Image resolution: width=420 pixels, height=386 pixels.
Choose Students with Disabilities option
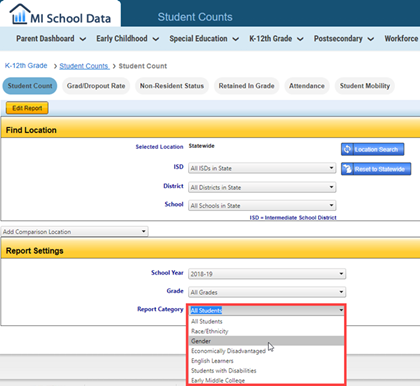point(266,370)
